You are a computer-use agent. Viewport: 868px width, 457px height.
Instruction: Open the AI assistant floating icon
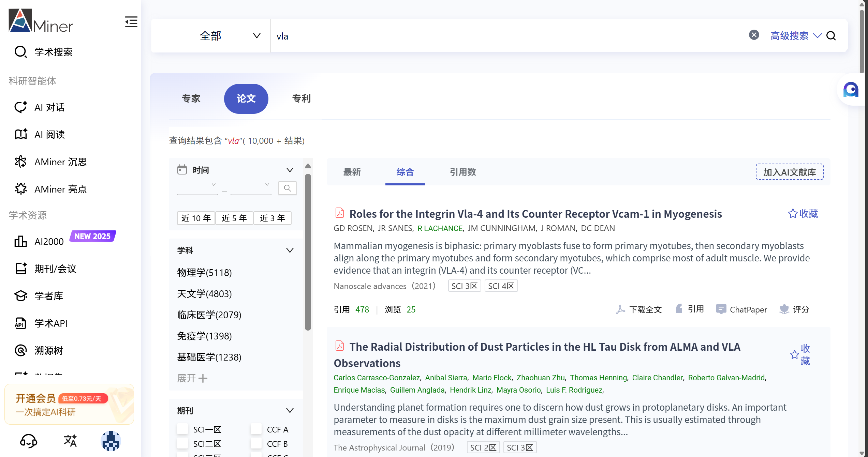click(850, 90)
